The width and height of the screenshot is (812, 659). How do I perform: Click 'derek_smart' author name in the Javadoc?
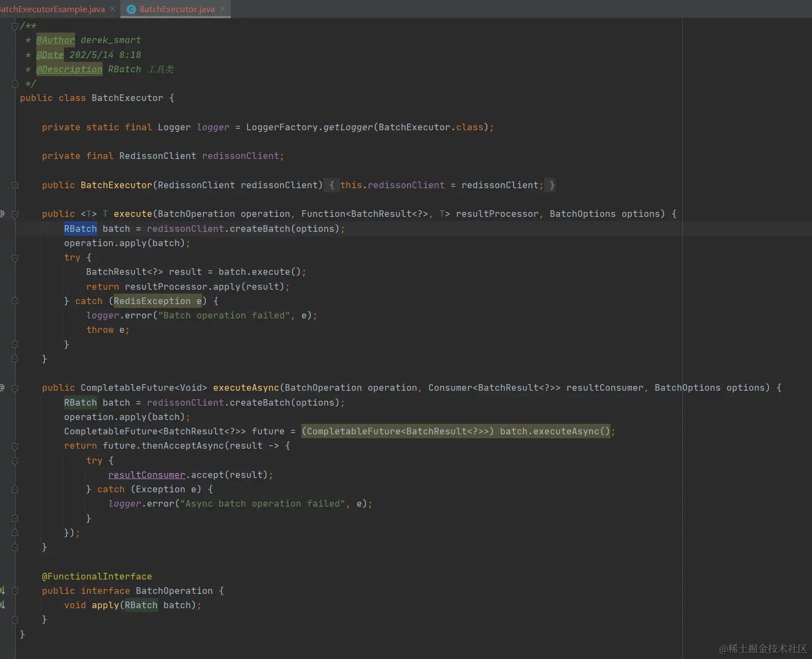click(x=110, y=40)
